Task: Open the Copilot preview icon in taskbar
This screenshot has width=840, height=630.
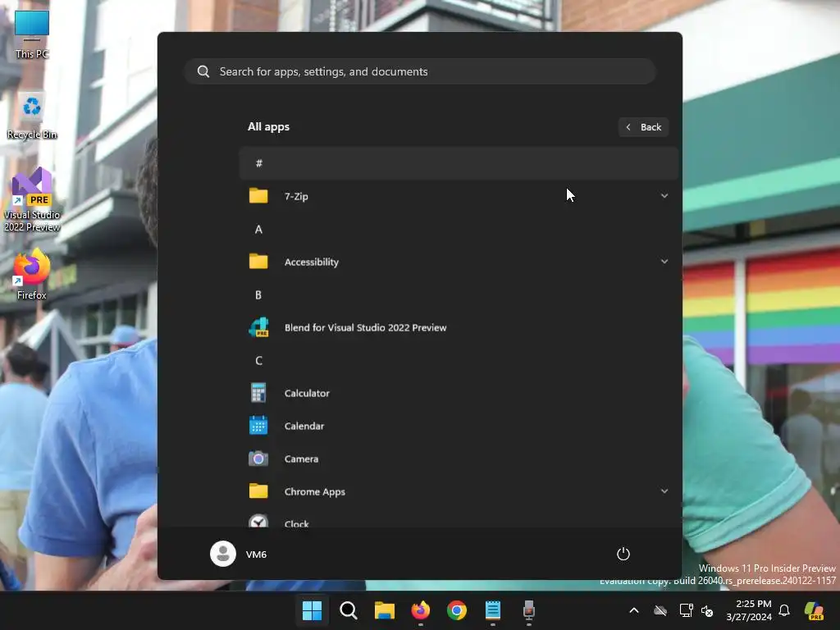Action: (x=814, y=610)
